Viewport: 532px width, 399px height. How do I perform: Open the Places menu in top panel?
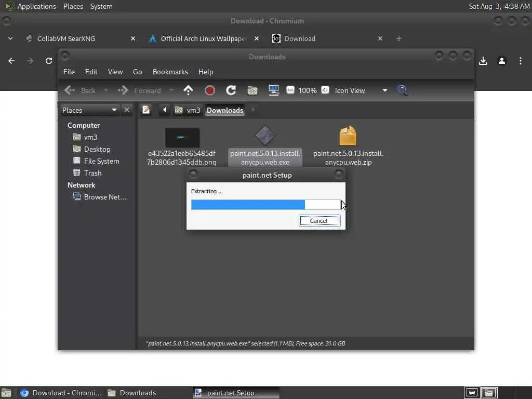click(73, 6)
